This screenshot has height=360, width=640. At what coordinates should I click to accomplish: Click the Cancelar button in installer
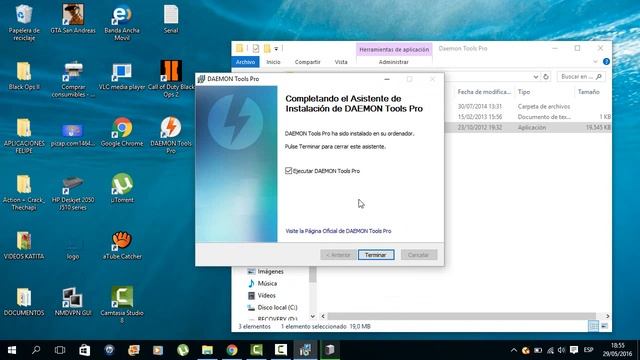(418, 255)
